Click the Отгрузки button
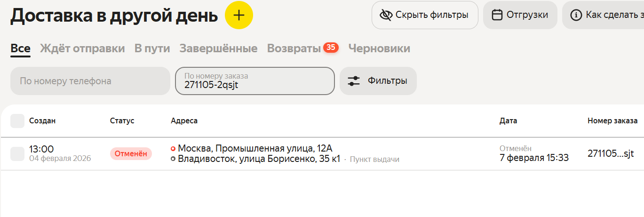This screenshot has height=217, width=644. (x=520, y=15)
